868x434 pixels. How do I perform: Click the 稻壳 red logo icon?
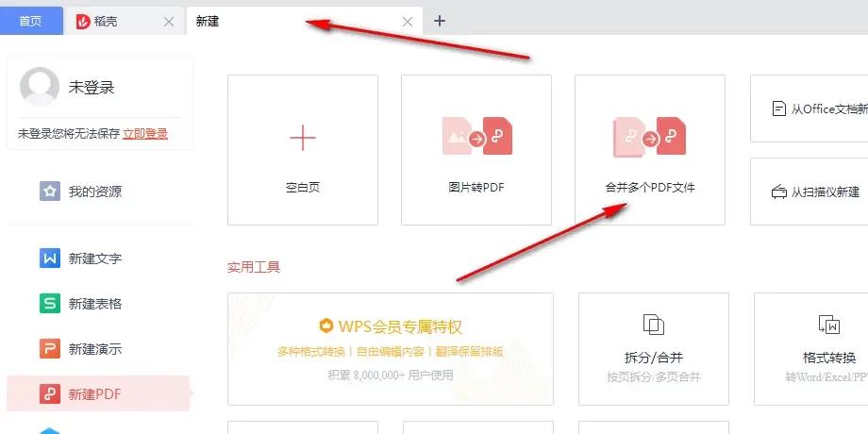(83, 22)
